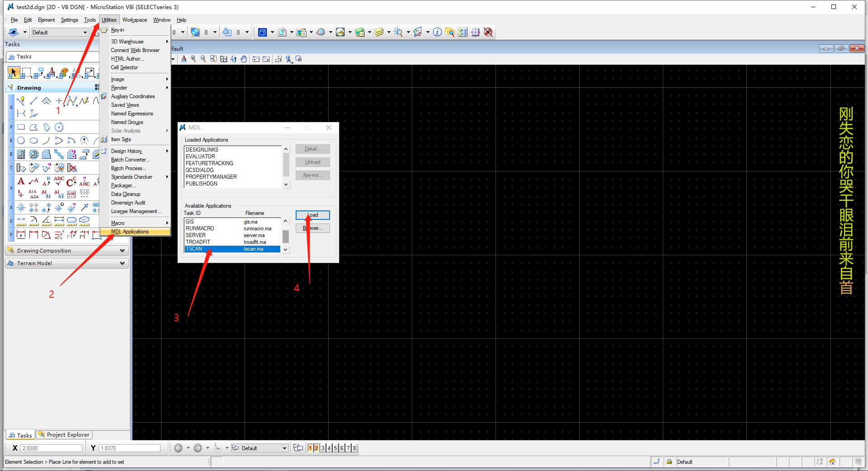868x471 pixels.
Task: Toggle view window 3 button
Action: [323, 448]
